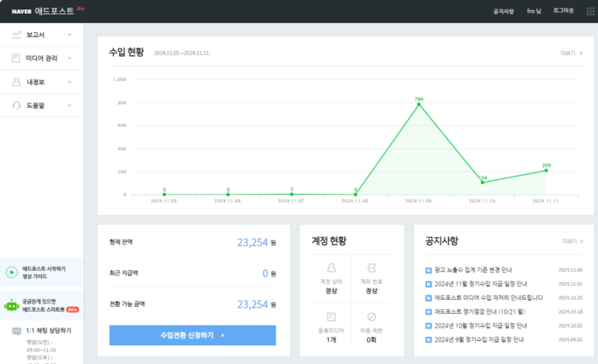The height and width of the screenshot is (364, 598).
Task: Click the 보고서 chart icon in sidebar
Action: 16,35
